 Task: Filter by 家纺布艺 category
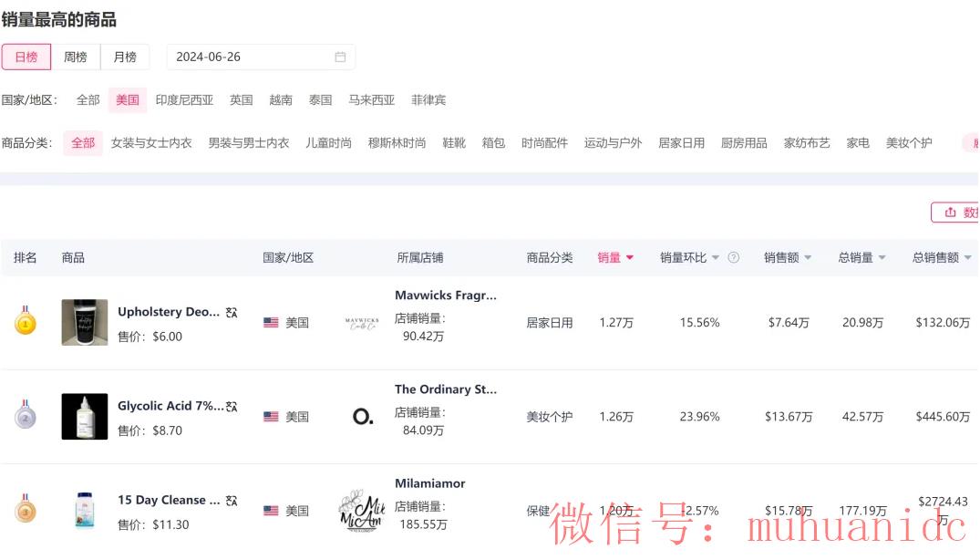(x=807, y=143)
